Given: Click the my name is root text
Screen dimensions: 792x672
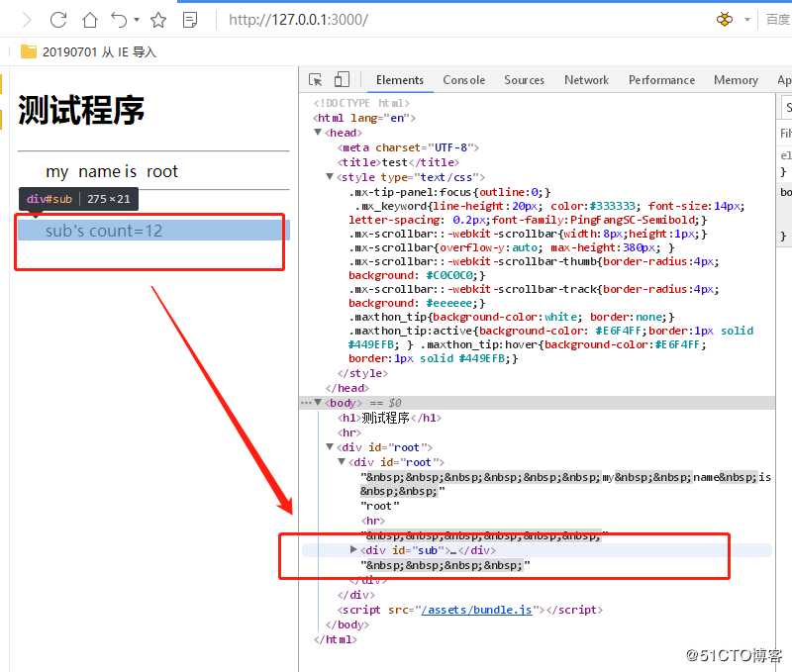Looking at the screenshot, I should (112, 171).
